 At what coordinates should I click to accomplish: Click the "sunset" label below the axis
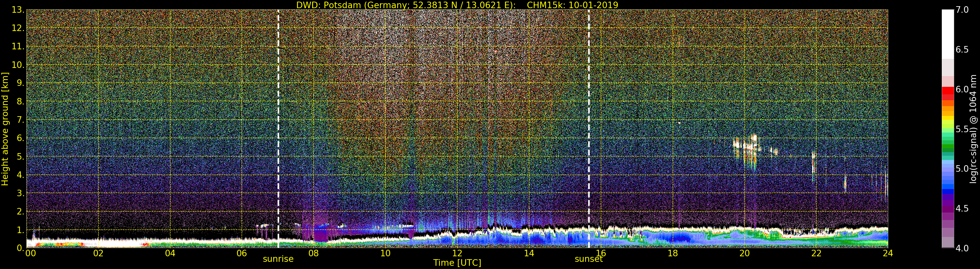(x=588, y=259)
